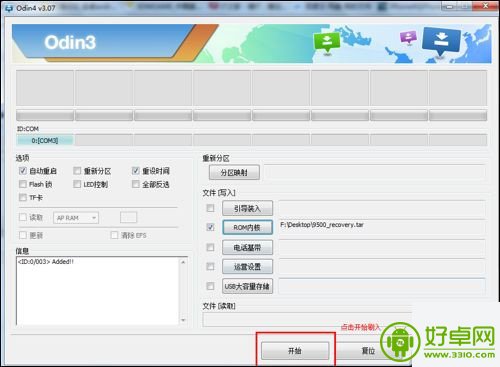Tick the checkbox beside USB大容量存储
This screenshot has width=500, height=367.
coord(210,286)
